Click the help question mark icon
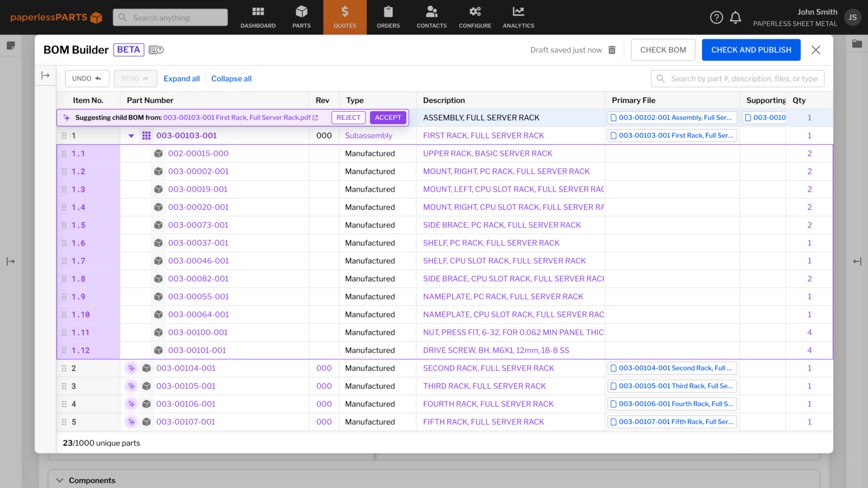 click(716, 17)
